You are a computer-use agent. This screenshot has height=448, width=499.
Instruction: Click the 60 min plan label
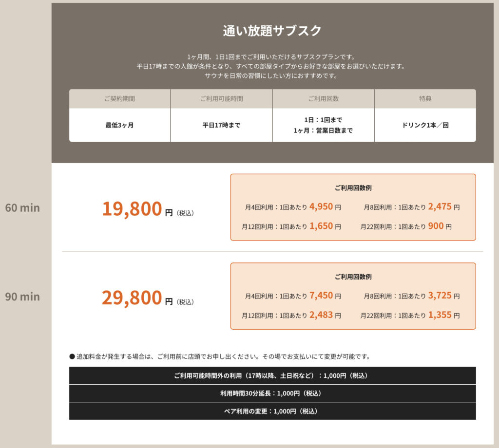[x=22, y=208]
